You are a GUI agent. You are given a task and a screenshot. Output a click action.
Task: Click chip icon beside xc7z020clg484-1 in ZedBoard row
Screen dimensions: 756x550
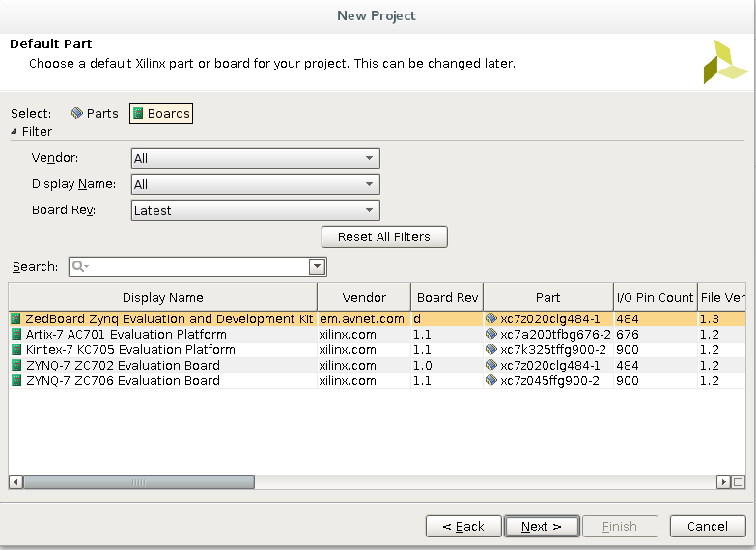click(491, 318)
